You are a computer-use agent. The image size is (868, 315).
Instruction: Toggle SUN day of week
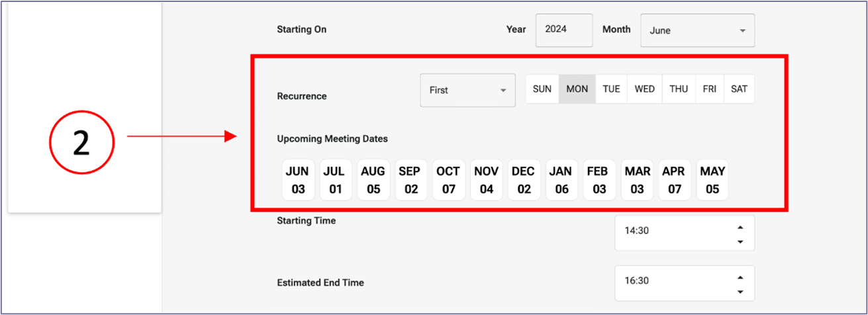click(542, 89)
